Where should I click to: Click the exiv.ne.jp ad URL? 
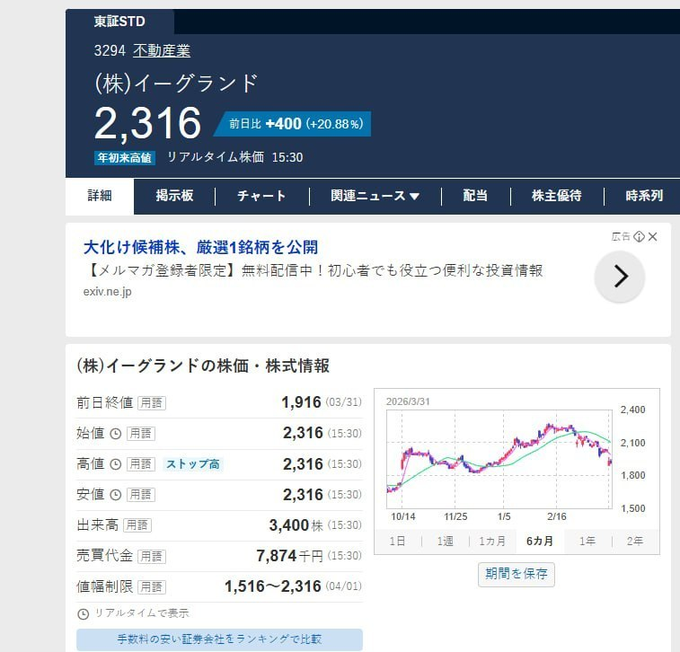(107, 292)
